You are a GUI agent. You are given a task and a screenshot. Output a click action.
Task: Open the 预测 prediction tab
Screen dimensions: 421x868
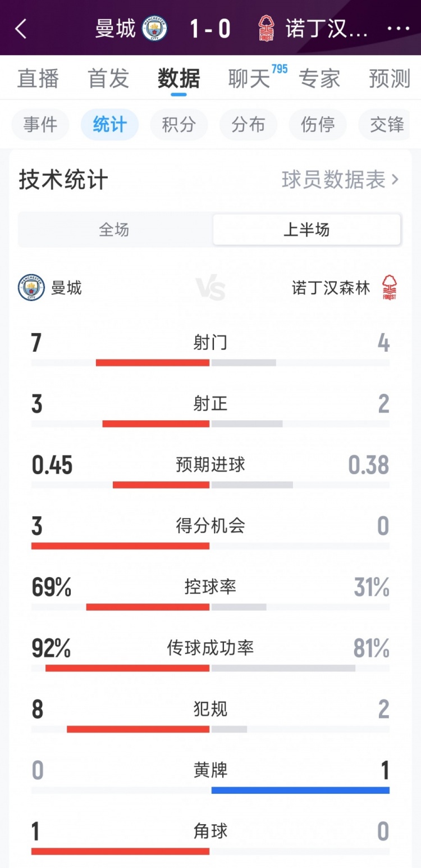390,79
